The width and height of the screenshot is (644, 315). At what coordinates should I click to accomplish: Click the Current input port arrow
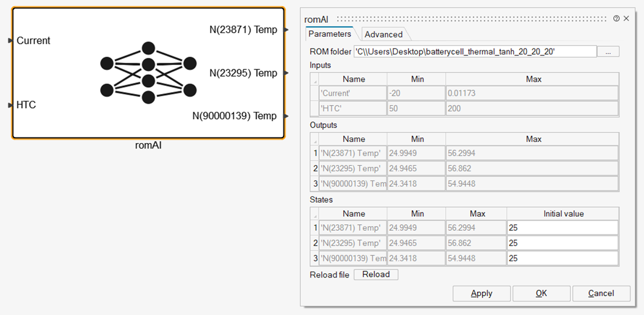pyautogui.click(x=10, y=41)
